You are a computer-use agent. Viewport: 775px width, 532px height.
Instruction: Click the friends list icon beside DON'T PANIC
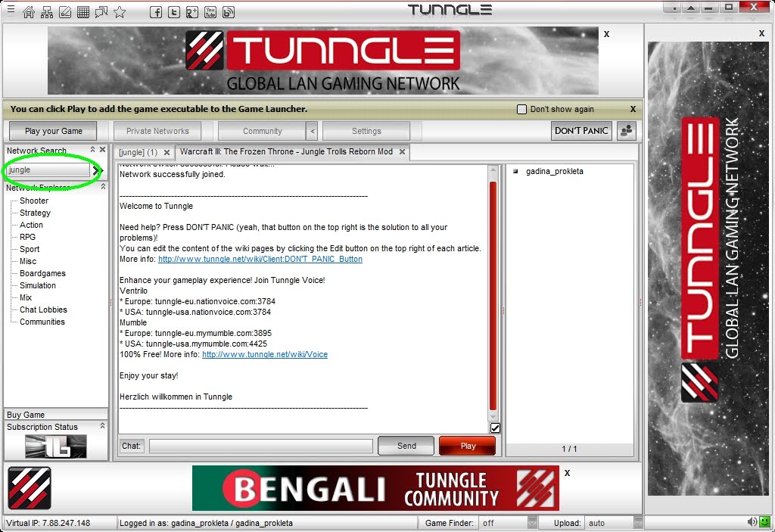click(626, 131)
